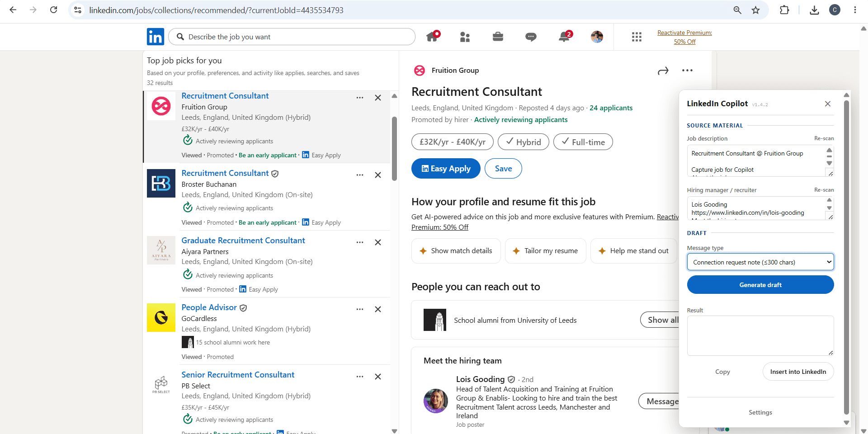This screenshot has height=434, width=868.
Task: Click Easy Apply button
Action: [x=446, y=169]
